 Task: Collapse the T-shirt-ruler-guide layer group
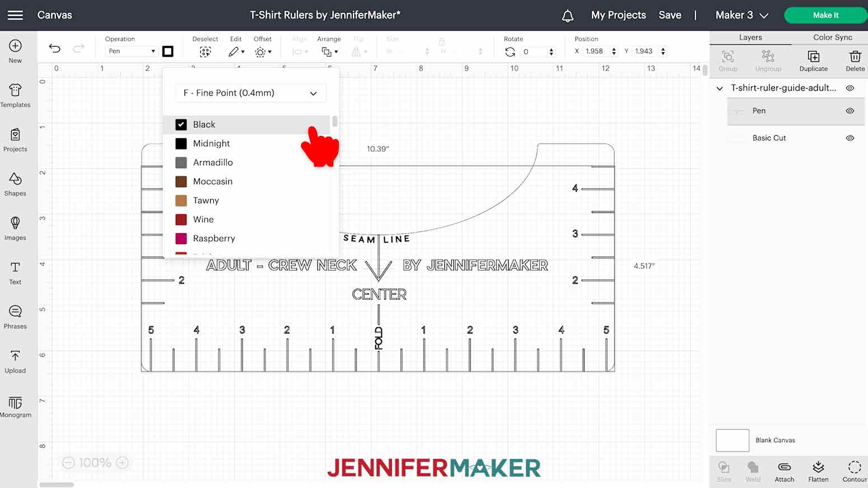[720, 88]
